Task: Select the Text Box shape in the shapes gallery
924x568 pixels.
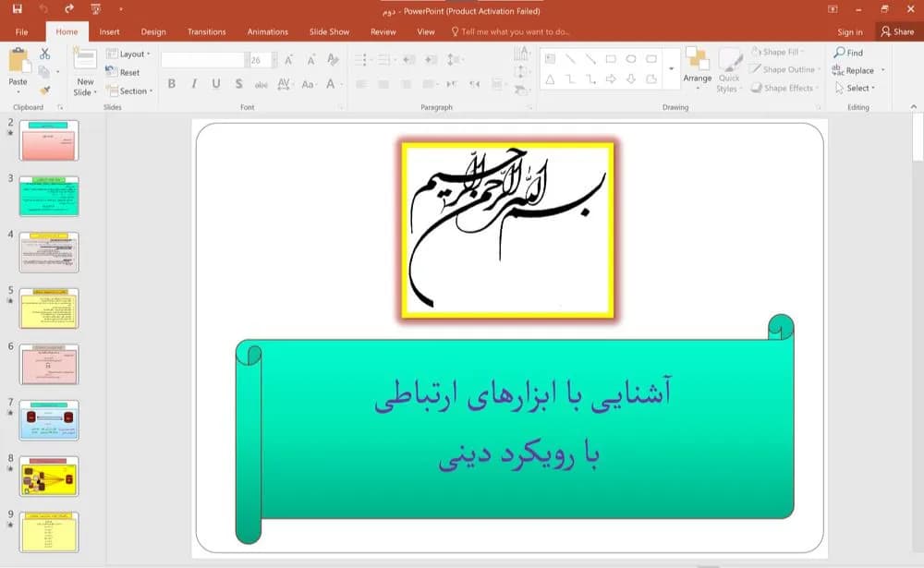Action: 550,58
